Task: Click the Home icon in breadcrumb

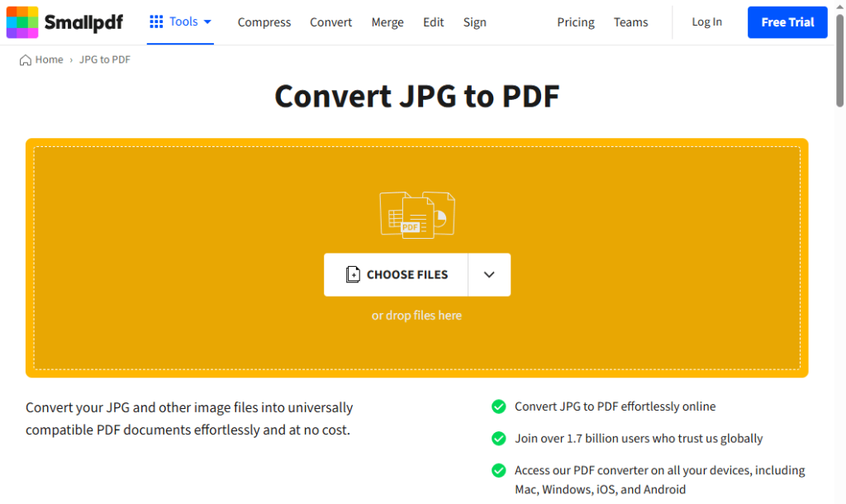Action: click(26, 59)
